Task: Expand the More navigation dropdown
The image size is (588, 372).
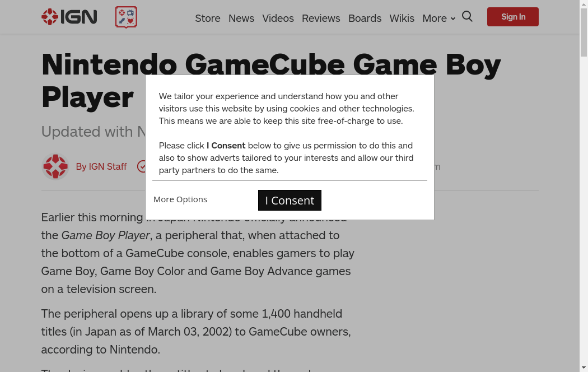Action: [438, 18]
